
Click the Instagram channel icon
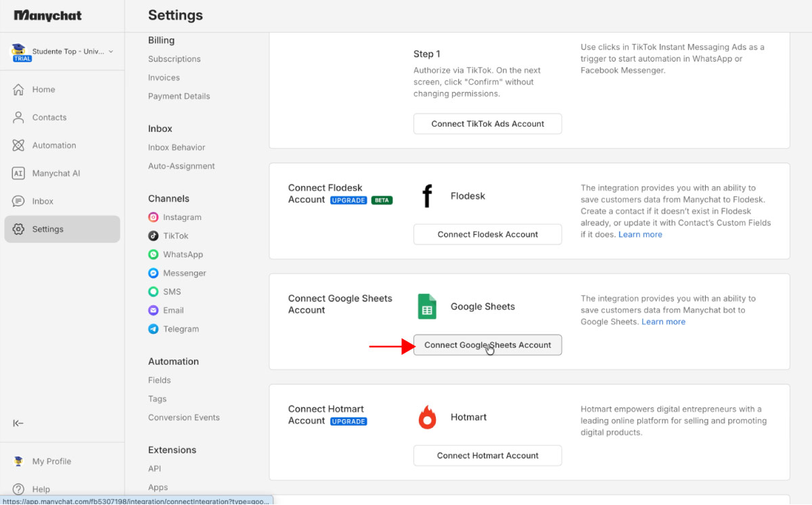[154, 217]
